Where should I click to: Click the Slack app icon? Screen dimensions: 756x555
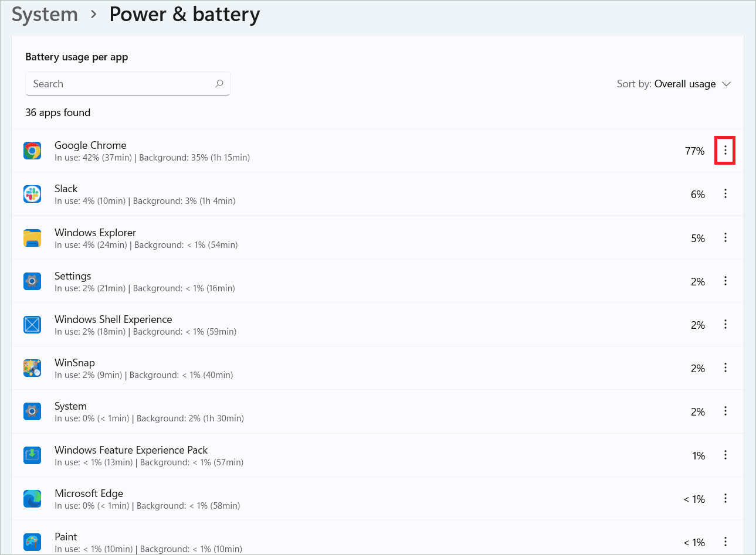click(x=32, y=194)
